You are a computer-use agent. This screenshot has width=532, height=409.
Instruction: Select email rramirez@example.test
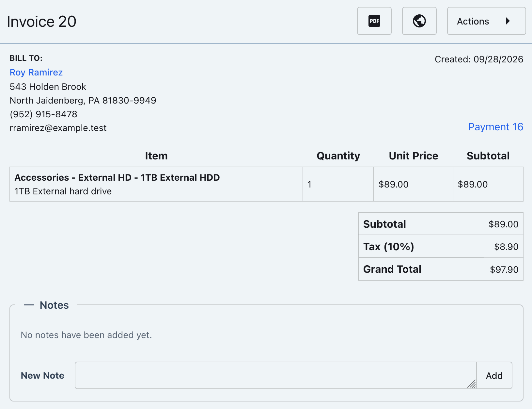58,128
